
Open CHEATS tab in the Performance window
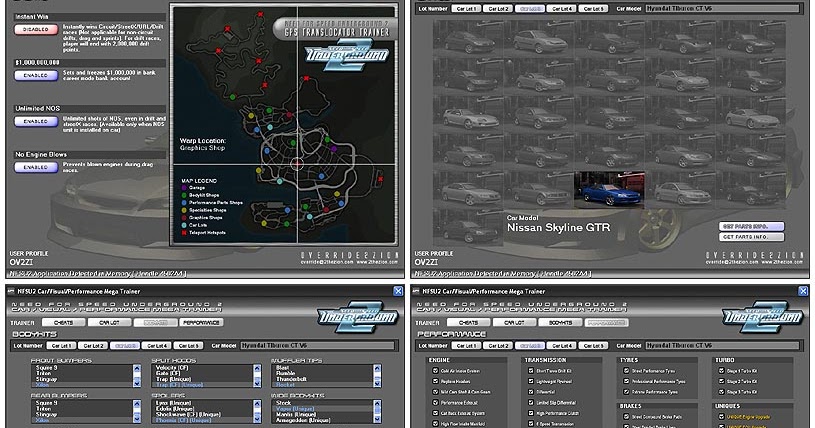point(468,322)
